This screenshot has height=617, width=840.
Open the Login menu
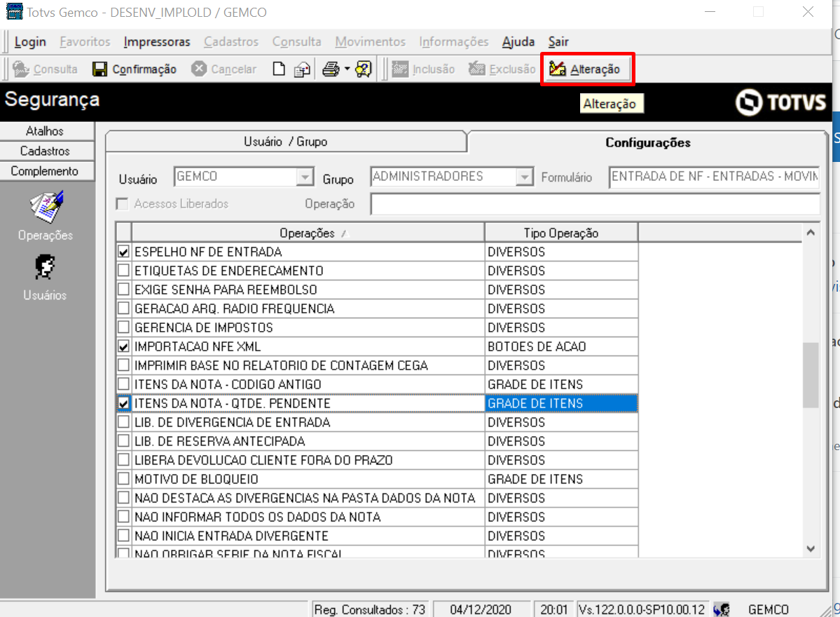click(x=30, y=42)
